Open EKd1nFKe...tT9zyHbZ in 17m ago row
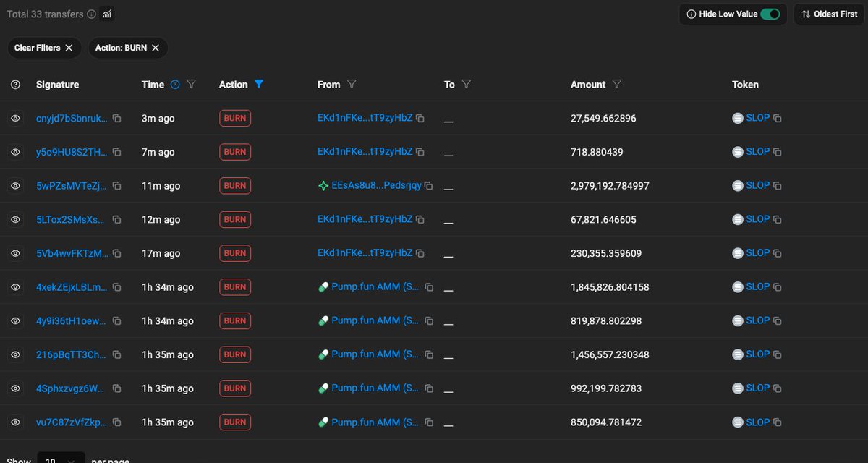The image size is (868, 463). [365, 252]
